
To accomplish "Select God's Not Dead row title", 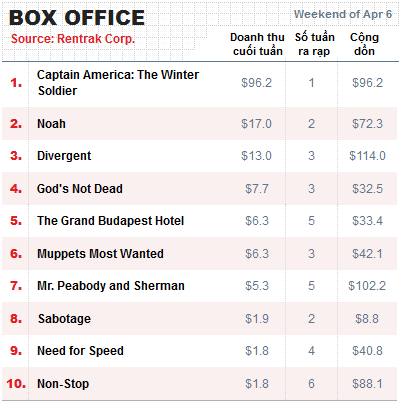I will click(80, 189).
